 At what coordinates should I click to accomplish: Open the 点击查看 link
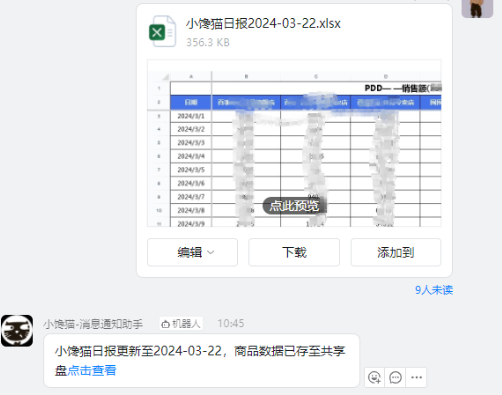click(92, 370)
